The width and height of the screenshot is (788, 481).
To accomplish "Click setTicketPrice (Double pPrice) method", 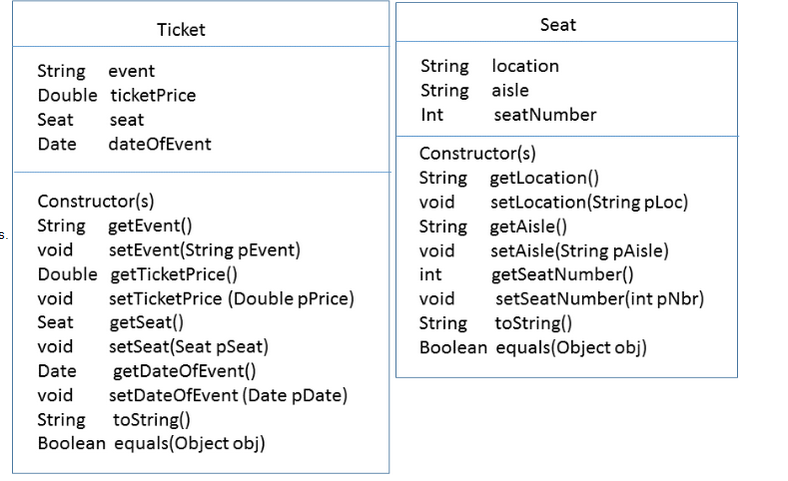I will pos(231,298).
